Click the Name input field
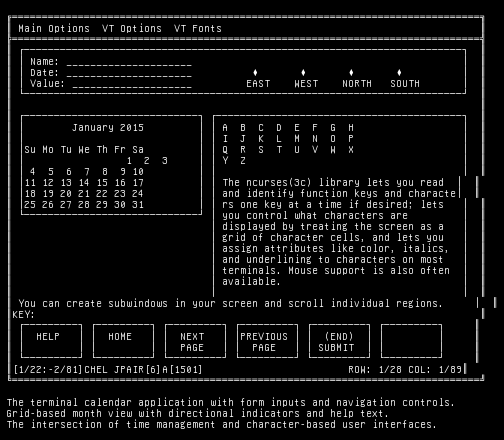 click(x=129, y=62)
